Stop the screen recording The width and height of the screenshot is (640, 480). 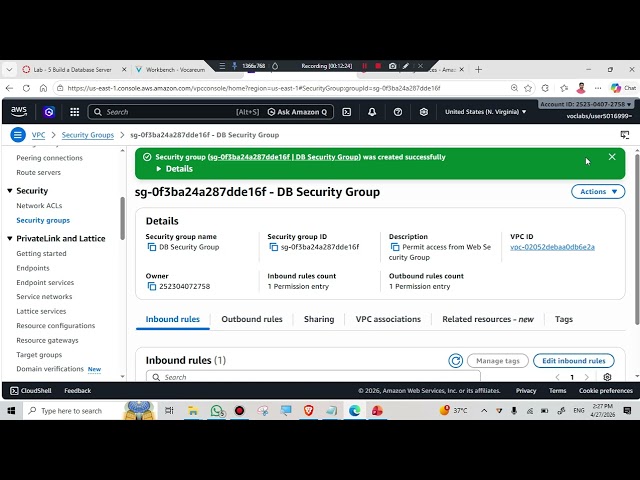pyautogui.click(x=378, y=66)
